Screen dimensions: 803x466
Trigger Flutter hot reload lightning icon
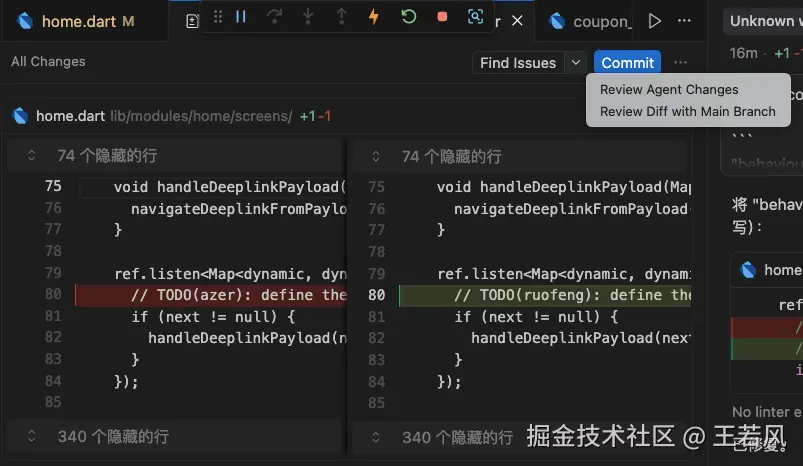coord(374,17)
